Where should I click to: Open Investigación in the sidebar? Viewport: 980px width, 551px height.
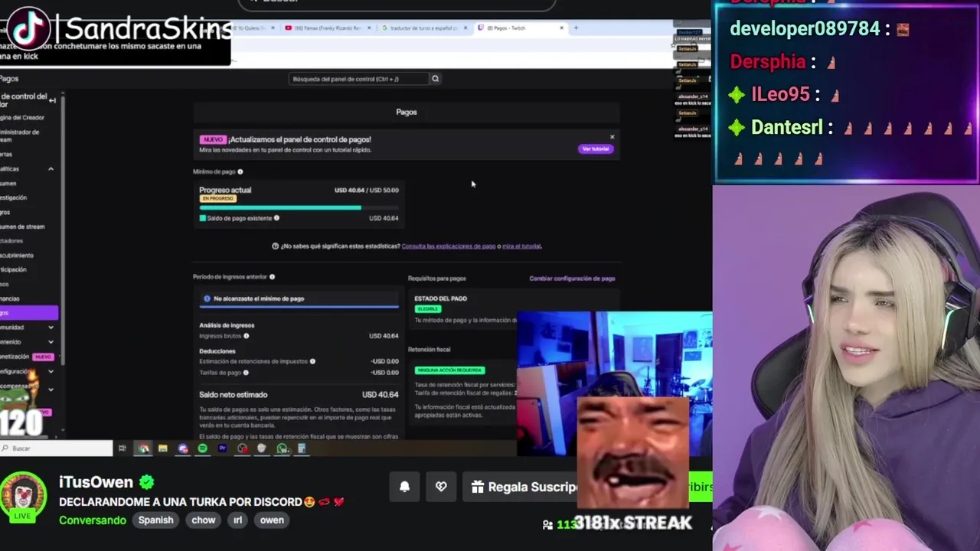point(14,197)
